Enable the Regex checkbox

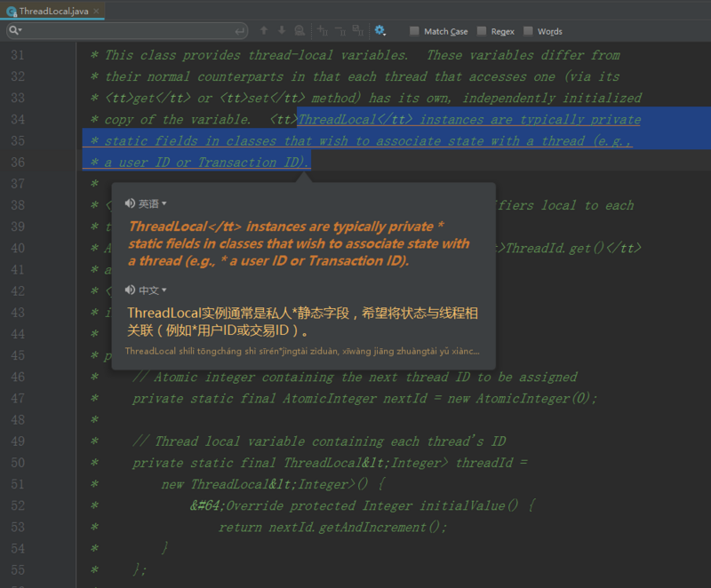point(482,31)
